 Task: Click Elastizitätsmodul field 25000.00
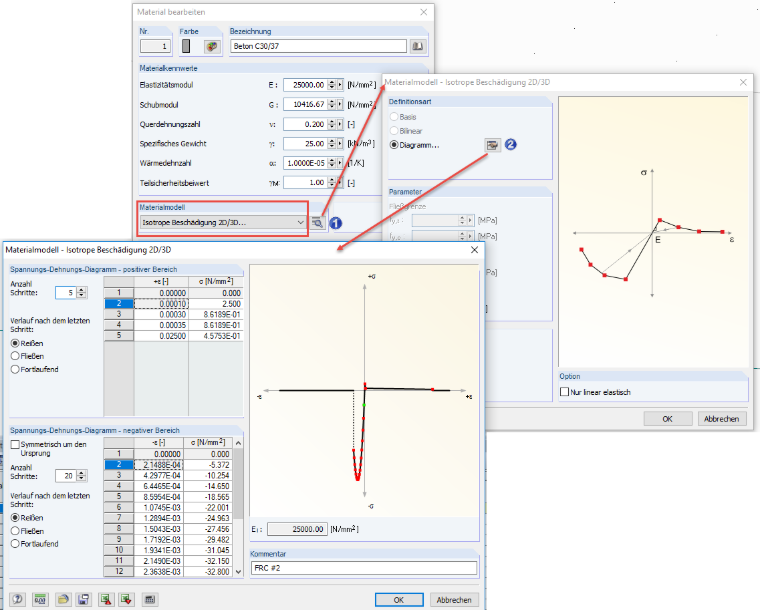click(x=305, y=85)
